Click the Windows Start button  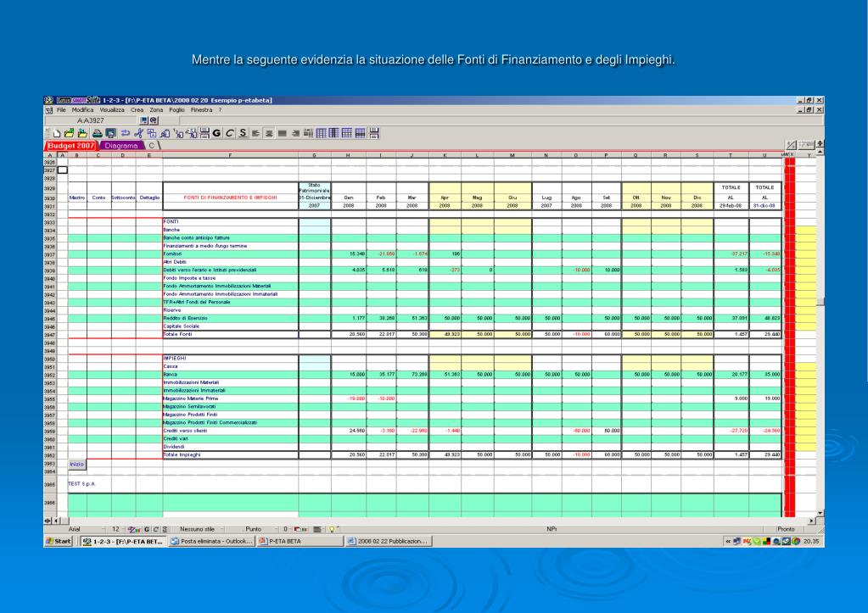pos(59,541)
